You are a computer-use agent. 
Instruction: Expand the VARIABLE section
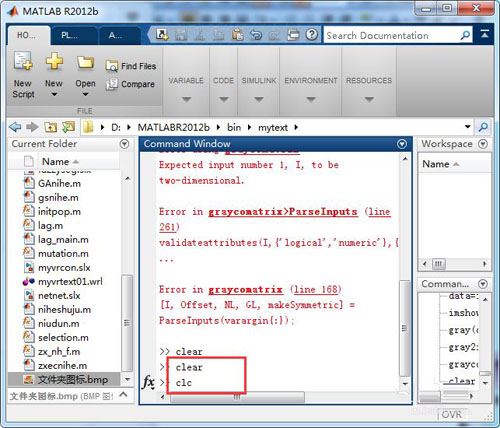186,99
